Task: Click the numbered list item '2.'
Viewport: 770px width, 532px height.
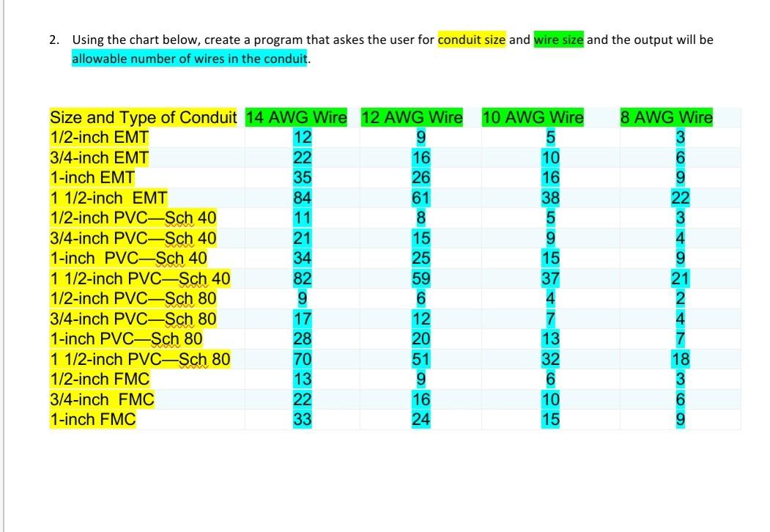Action: [53, 40]
